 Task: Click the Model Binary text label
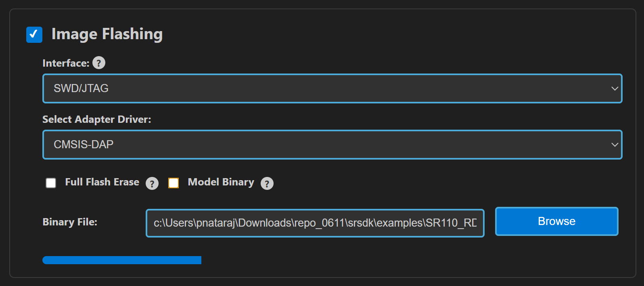coord(221,182)
